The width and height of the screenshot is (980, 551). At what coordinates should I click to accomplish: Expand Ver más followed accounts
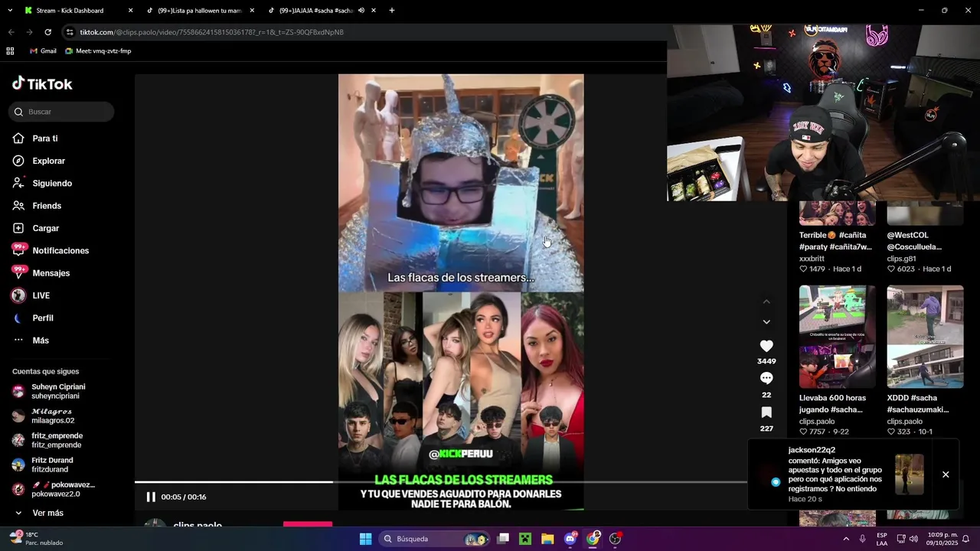coord(38,513)
